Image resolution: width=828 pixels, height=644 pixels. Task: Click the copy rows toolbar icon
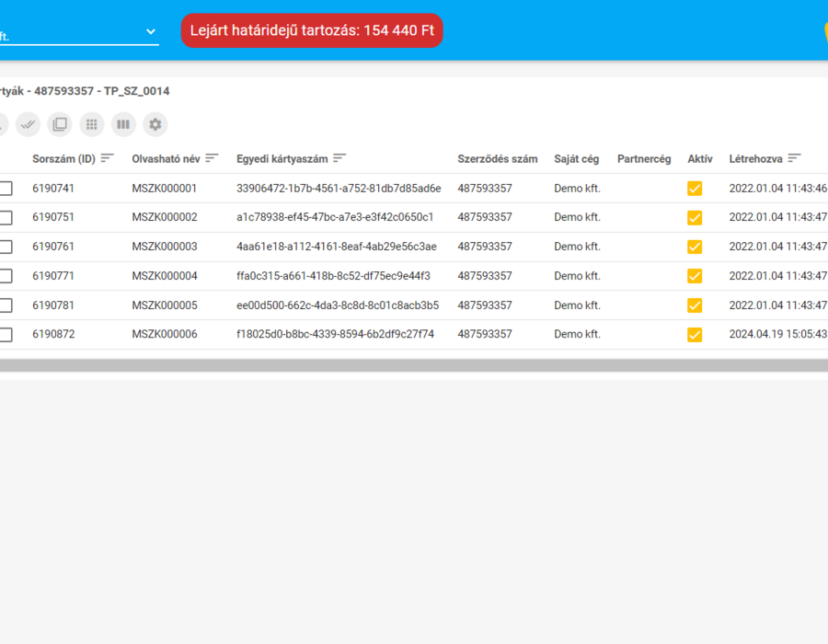point(60,124)
